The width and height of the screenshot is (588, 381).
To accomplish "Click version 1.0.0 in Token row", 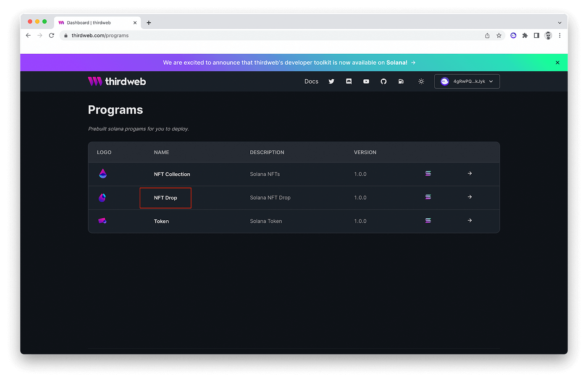I will click(360, 221).
